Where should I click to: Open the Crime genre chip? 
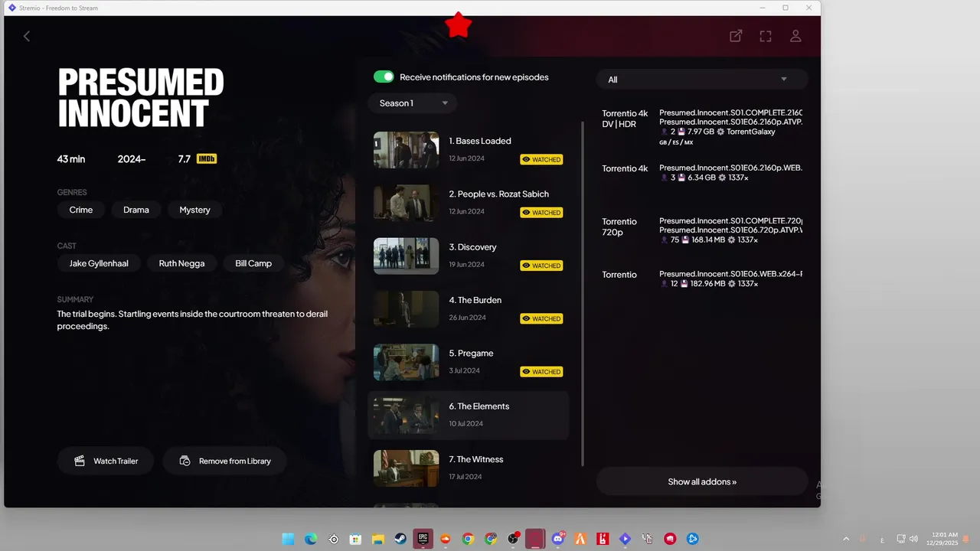click(81, 210)
